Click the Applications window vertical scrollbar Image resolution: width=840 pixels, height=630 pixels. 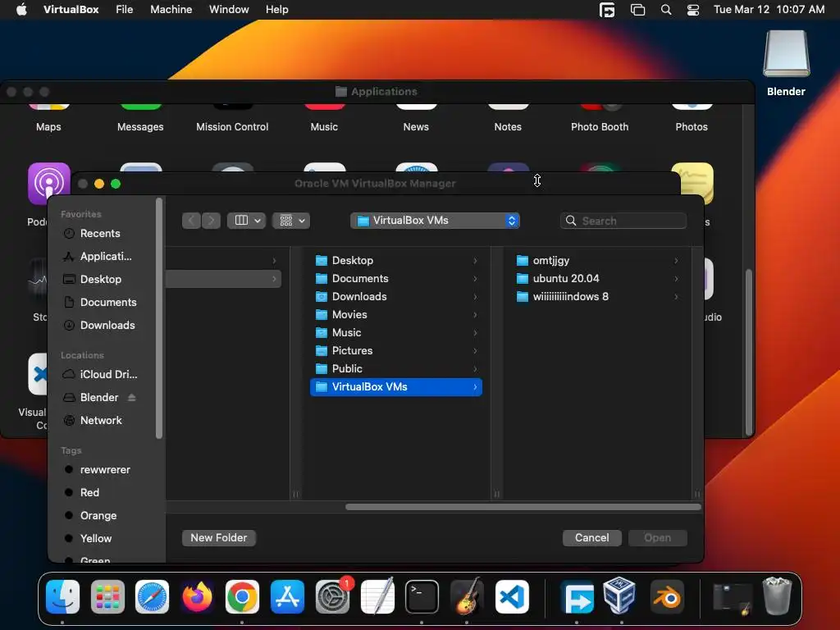(x=749, y=352)
